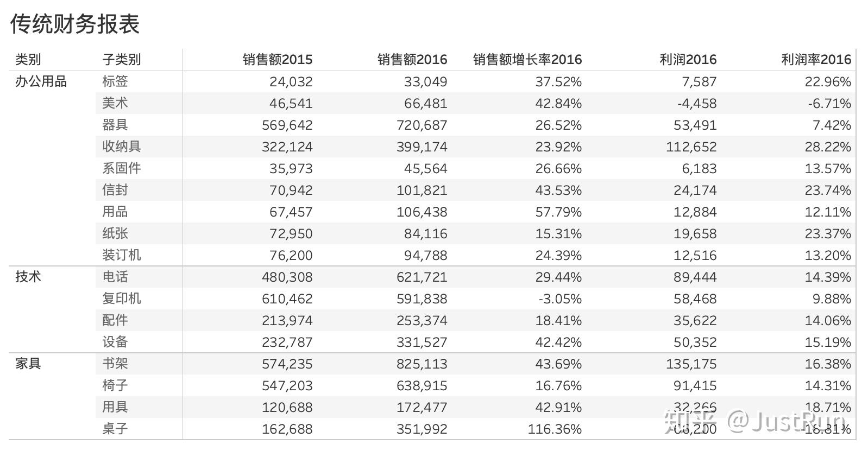The image size is (868, 457).
Task: Click the 美术 profit value -4,458
Action: pos(696,104)
